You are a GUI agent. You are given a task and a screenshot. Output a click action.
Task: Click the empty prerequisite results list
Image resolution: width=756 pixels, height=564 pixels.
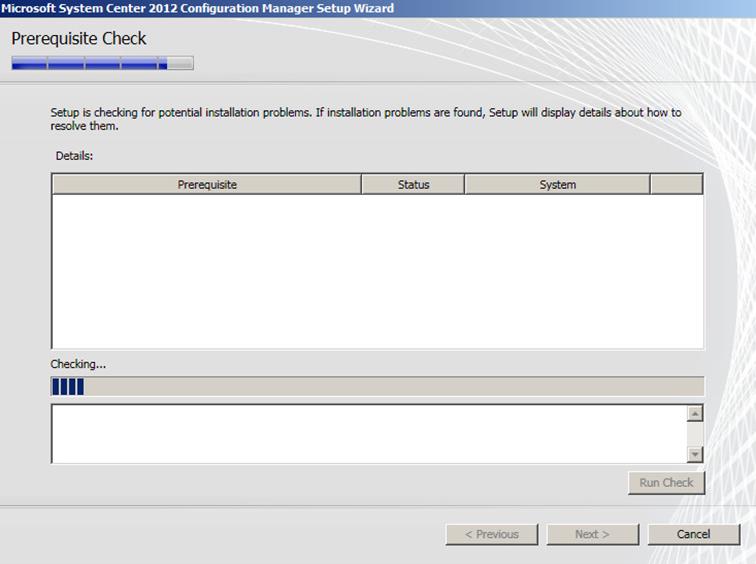click(378, 271)
